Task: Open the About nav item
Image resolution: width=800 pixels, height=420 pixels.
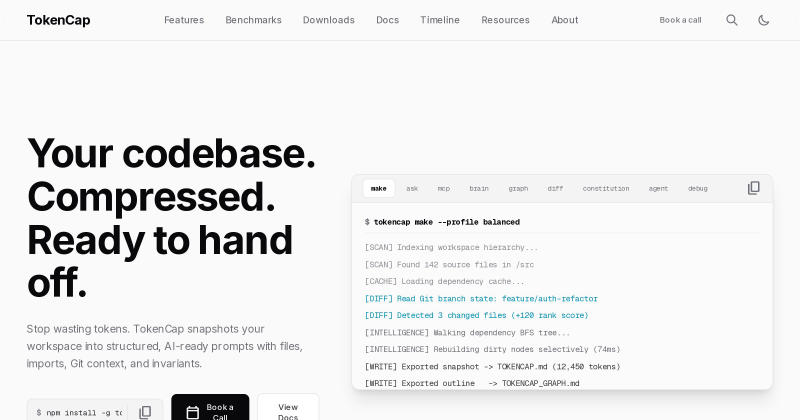Action: (565, 20)
